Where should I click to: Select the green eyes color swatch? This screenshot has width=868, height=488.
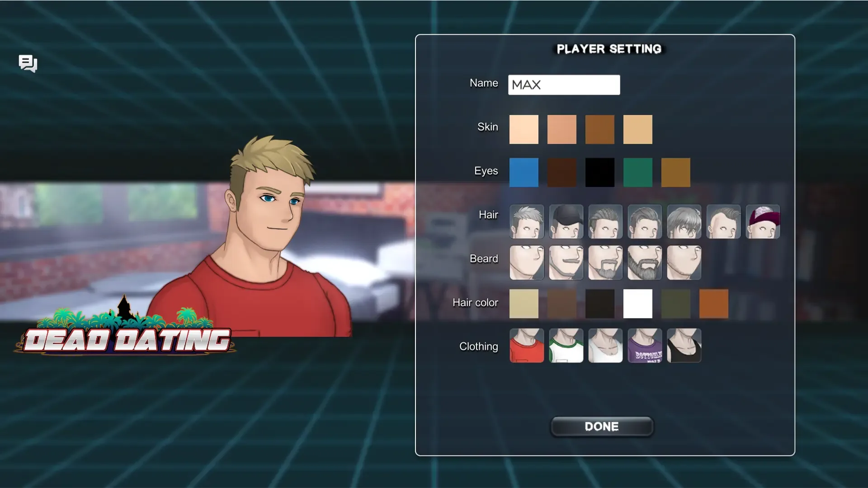pyautogui.click(x=637, y=172)
